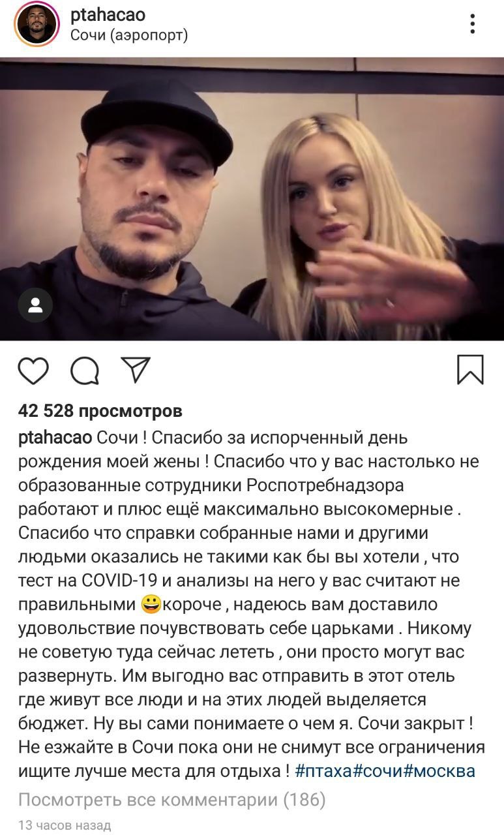The height and width of the screenshot is (835, 504).
Task: Show tagged people icon on video
Action: pos(35,305)
